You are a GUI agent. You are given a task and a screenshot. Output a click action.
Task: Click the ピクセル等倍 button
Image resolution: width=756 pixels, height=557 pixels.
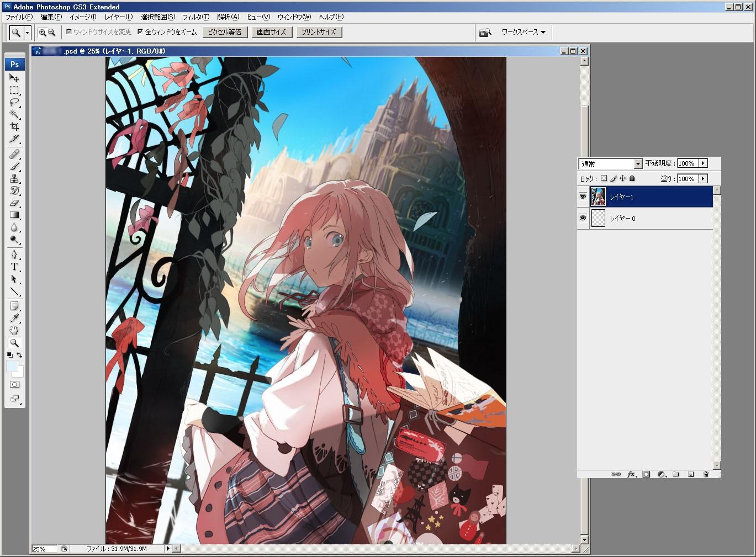click(x=225, y=32)
